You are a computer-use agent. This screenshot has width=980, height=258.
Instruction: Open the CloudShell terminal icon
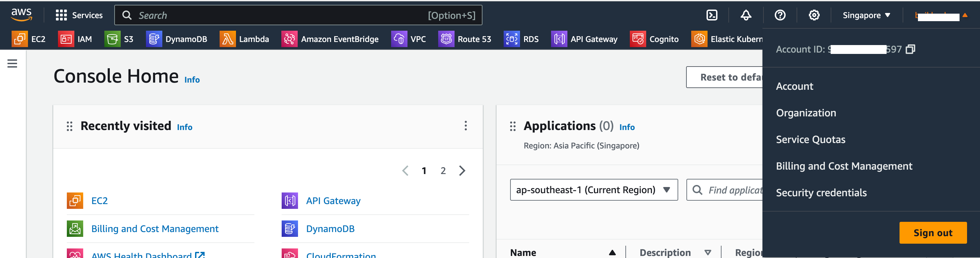(x=712, y=15)
